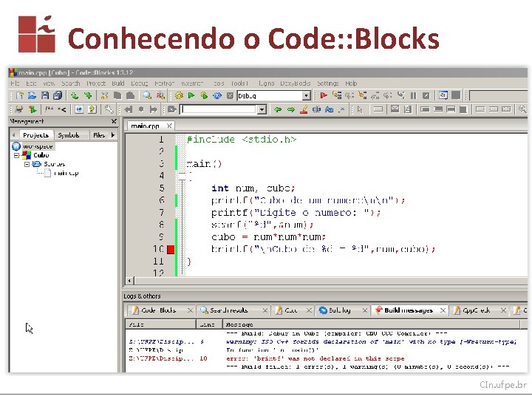Click the Jump back green arrow
Screen dimensions: 532x399
click(x=278, y=109)
